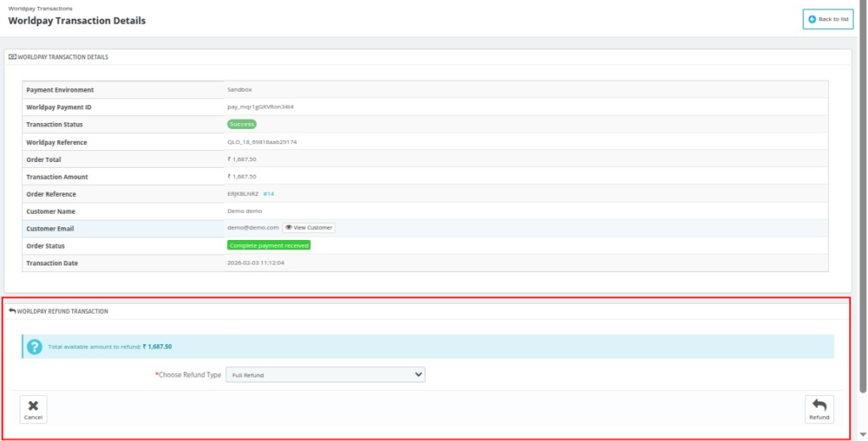Click the Worldpay Transaction Details page title

76,20
